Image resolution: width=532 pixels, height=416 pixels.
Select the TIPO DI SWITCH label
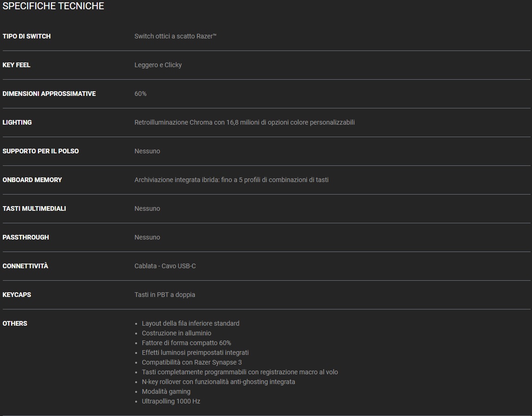coord(26,36)
